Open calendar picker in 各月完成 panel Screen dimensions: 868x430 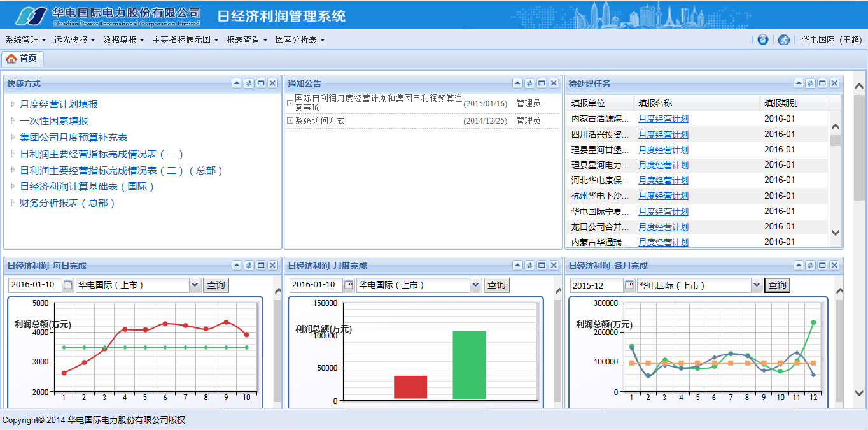pos(629,285)
